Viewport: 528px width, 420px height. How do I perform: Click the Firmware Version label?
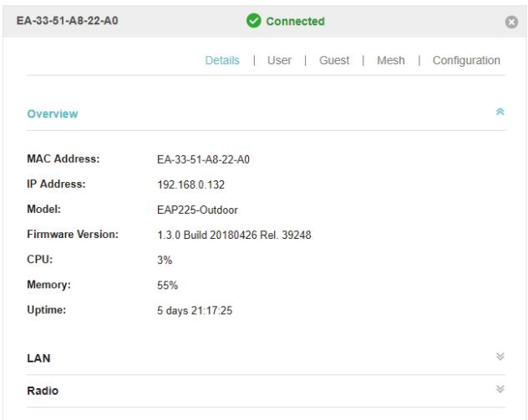pos(73,235)
